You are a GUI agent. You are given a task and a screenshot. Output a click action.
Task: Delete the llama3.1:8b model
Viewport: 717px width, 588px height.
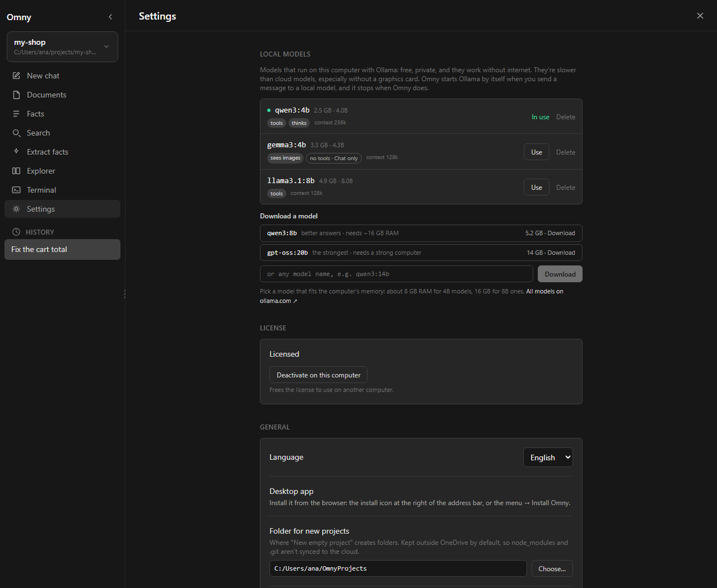point(566,188)
